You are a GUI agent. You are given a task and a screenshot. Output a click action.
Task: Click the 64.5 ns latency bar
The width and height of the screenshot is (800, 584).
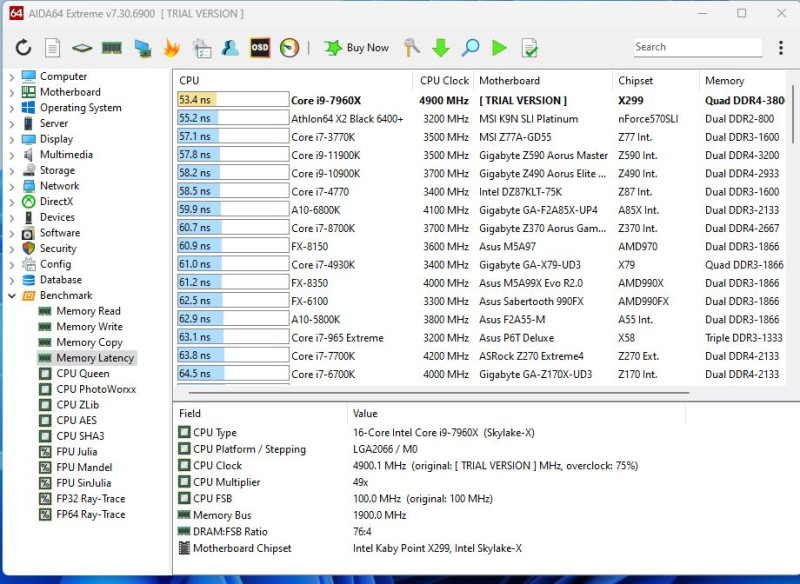(x=233, y=374)
